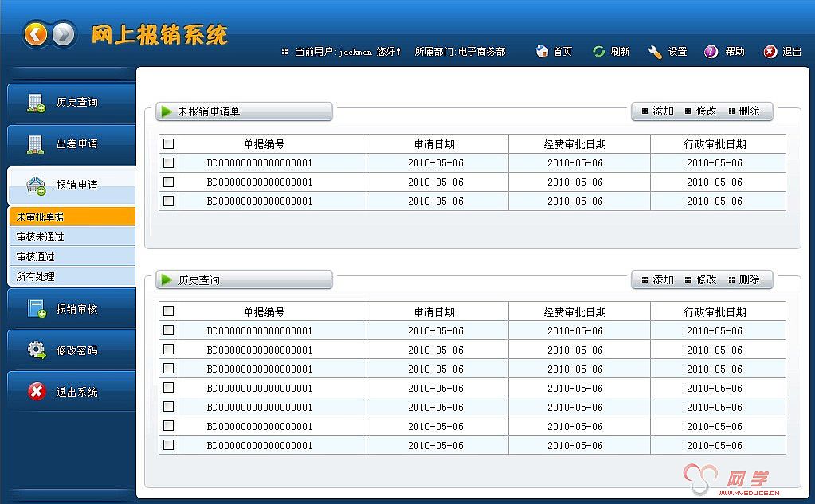Image resolution: width=815 pixels, height=504 pixels.
Task: Click the 报销审核 notebook icon
Action: [x=37, y=309]
